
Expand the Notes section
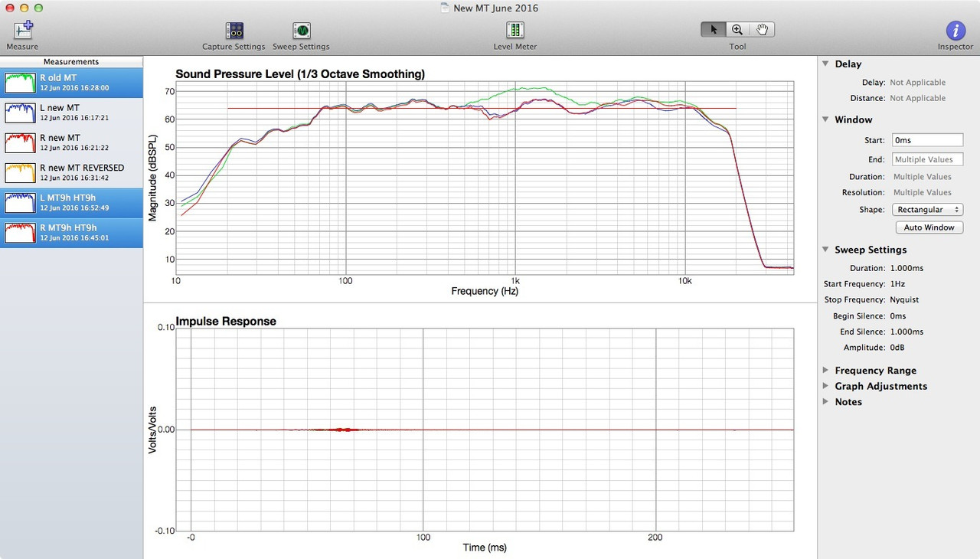(826, 402)
